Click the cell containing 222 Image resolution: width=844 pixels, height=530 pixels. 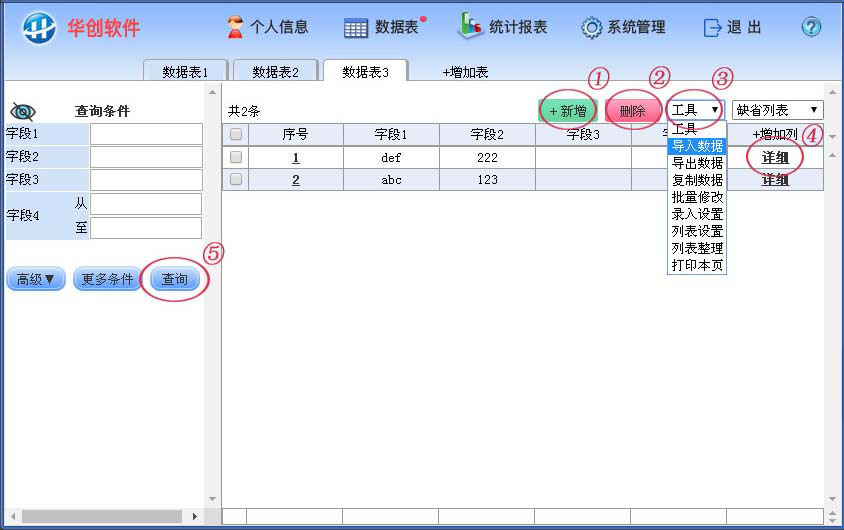click(x=487, y=158)
